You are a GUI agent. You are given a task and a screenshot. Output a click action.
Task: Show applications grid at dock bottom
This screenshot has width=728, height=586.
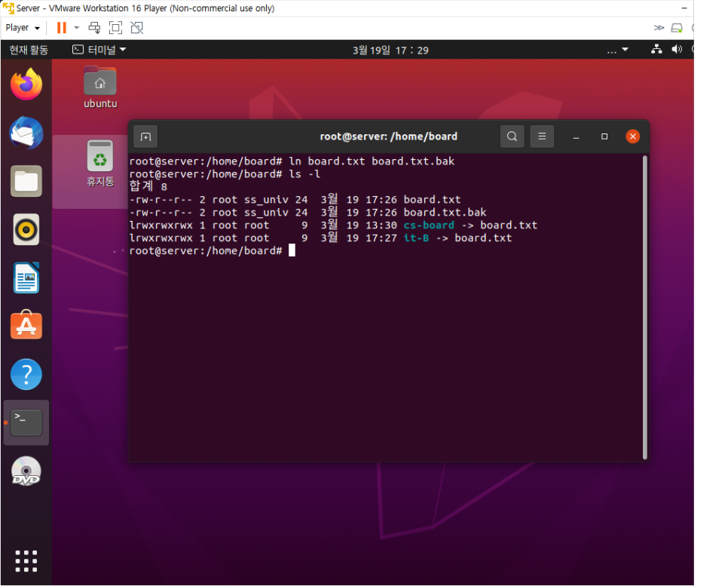(x=26, y=561)
